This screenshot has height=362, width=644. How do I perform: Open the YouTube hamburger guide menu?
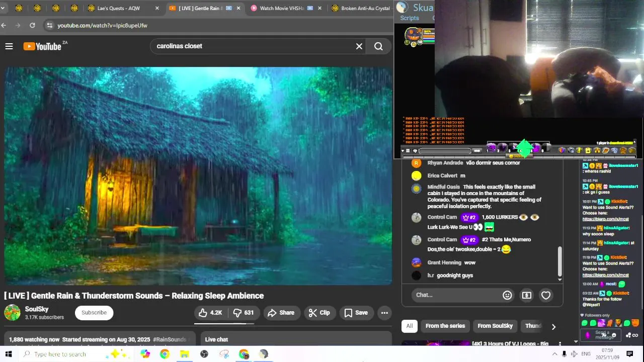[x=9, y=46]
